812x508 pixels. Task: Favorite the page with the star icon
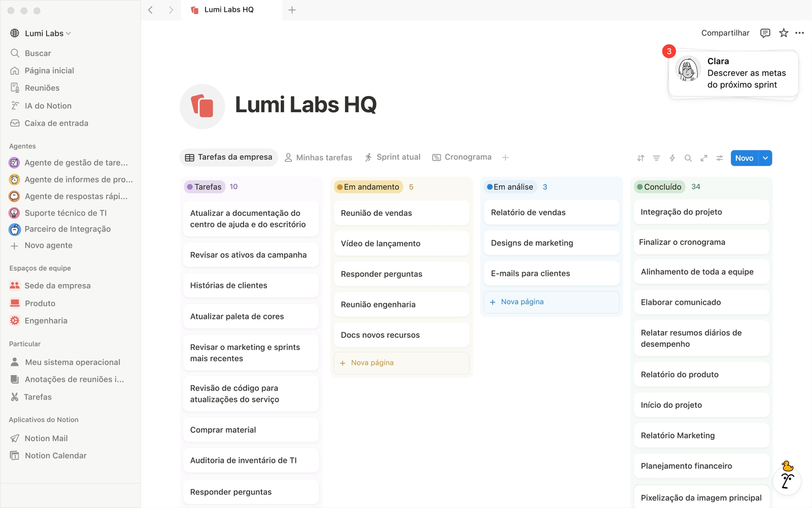tap(784, 33)
